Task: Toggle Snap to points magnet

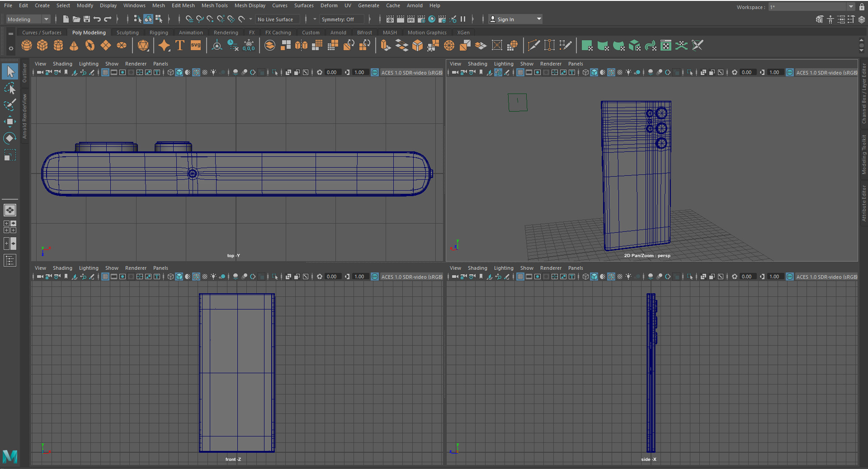Action: coord(209,19)
